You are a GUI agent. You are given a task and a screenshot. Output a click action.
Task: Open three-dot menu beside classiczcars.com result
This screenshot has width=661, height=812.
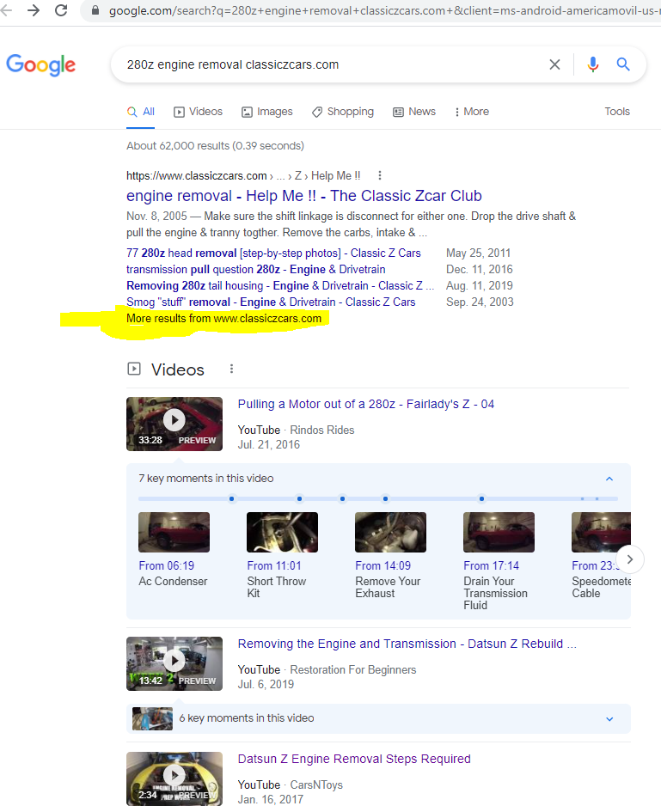[380, 175]
